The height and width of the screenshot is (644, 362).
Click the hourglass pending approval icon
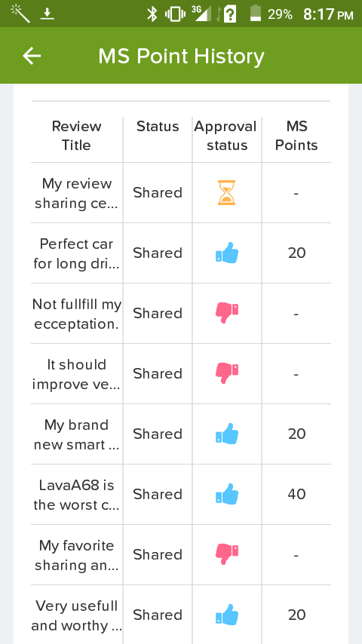click(x=226, y=192)
